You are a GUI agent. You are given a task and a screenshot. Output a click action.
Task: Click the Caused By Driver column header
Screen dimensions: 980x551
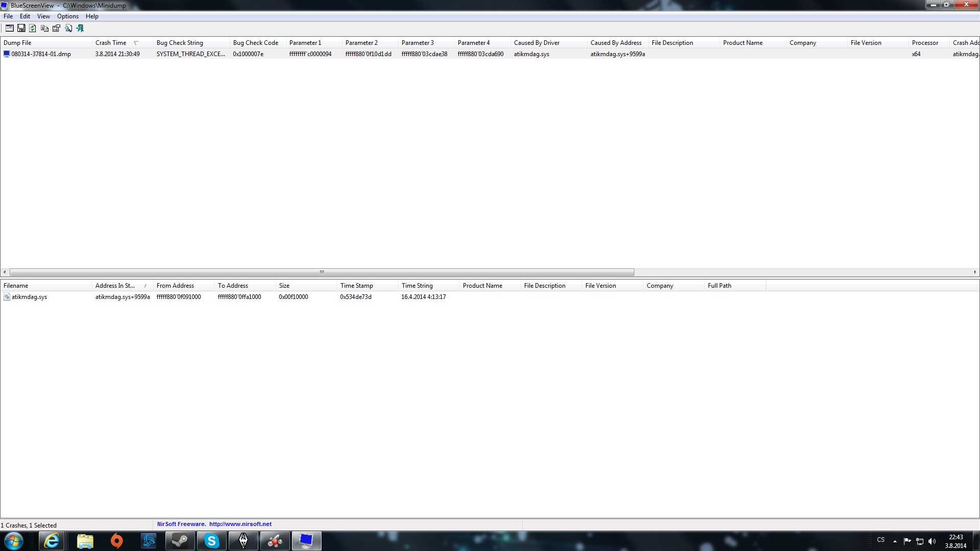536,43
